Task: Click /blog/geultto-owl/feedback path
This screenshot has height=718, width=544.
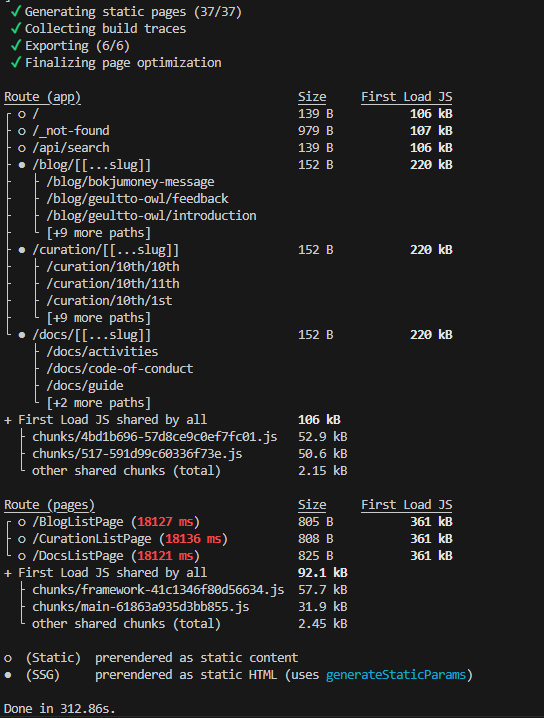Action: pyautogui.click(x=137, y=199)
